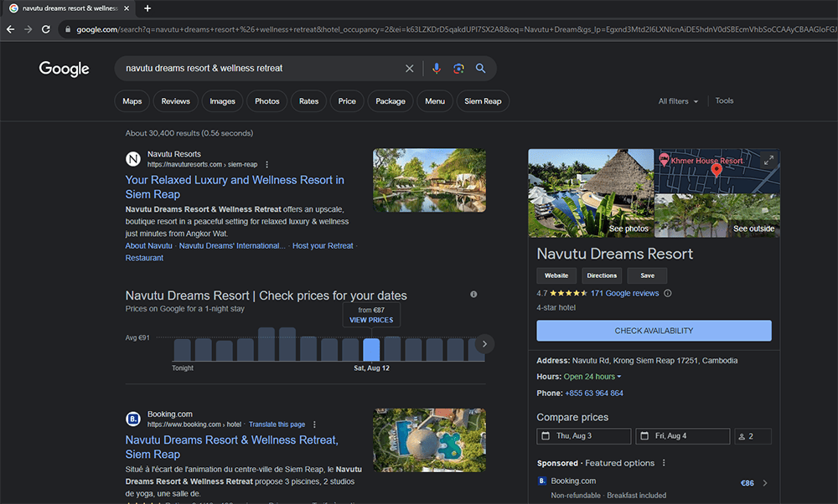Activate voice search with the microphone icon
This screenshot has height=504, width=838.
[437, 68]
